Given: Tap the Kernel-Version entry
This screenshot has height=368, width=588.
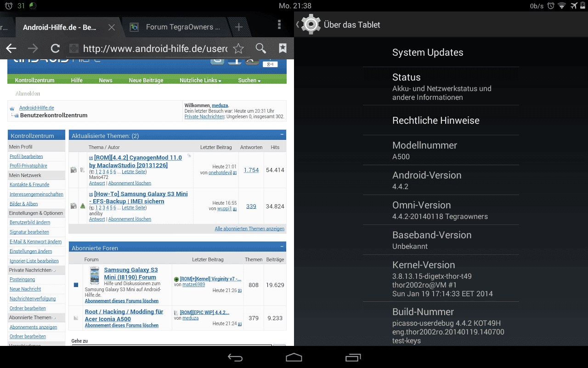Looking at the screenshot, I should click(x=441, y=278).
